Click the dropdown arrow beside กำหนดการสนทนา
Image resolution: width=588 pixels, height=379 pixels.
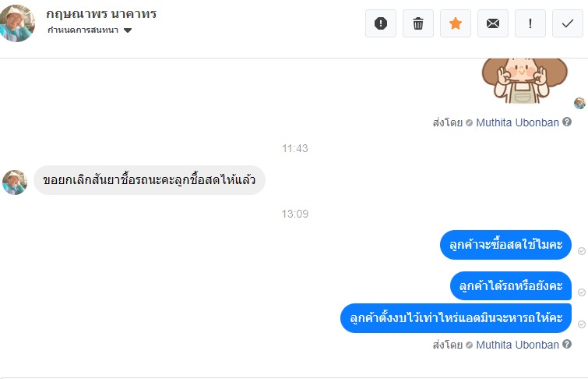pos(128,31)
